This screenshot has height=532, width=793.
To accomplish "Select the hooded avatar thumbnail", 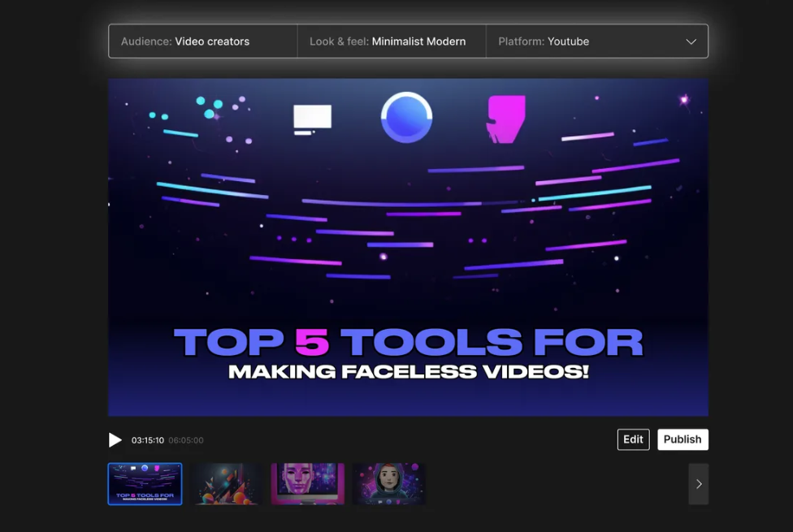I will coord(388,484).
